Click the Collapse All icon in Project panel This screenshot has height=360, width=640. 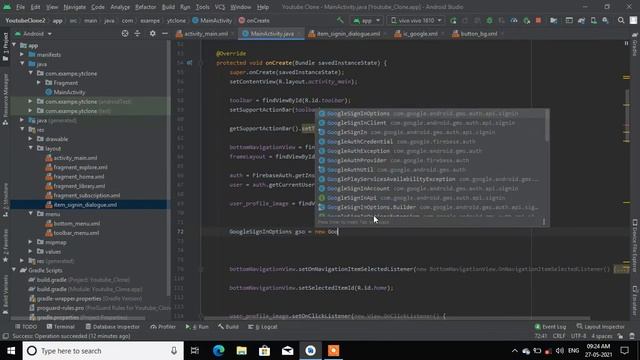(x=138, y=34)
